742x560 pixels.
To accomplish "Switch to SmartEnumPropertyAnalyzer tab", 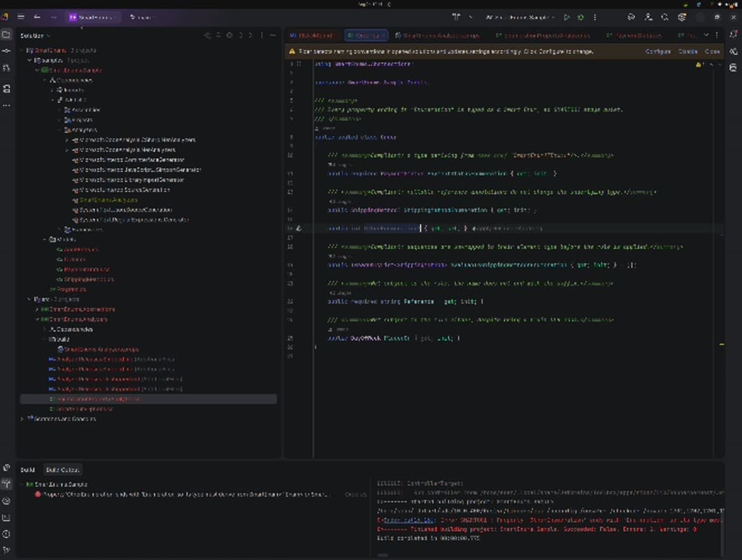I will tap(543, 36).
